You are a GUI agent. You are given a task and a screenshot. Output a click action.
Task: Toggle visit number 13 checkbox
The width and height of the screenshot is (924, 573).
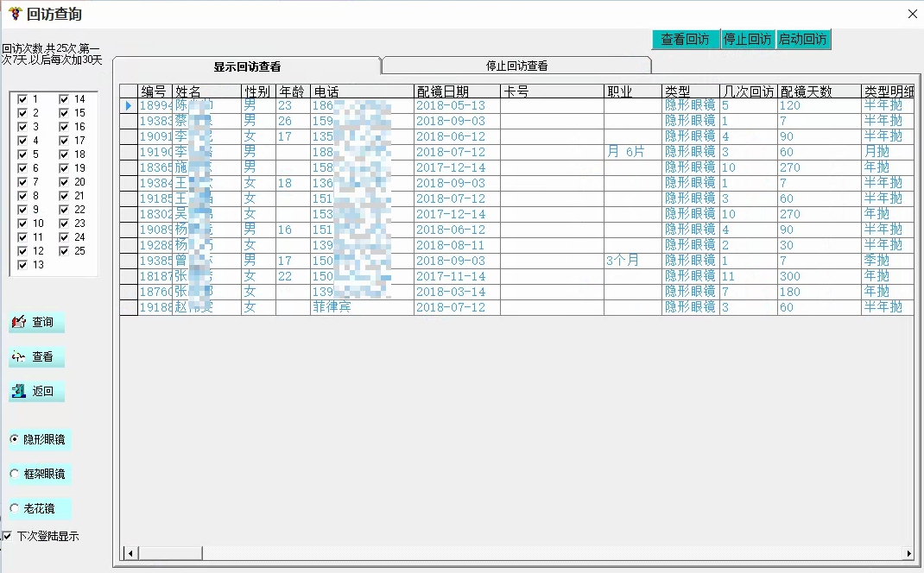coord(23,265)
